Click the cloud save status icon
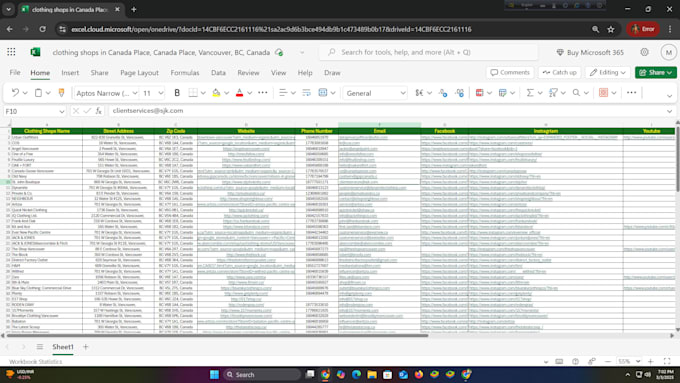 click(x=279, y=52)
